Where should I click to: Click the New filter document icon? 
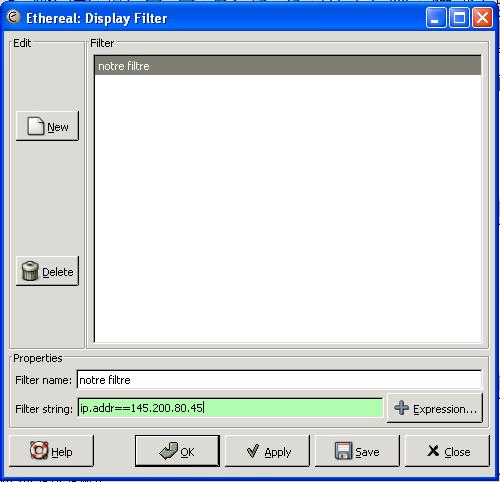[36, 126]
